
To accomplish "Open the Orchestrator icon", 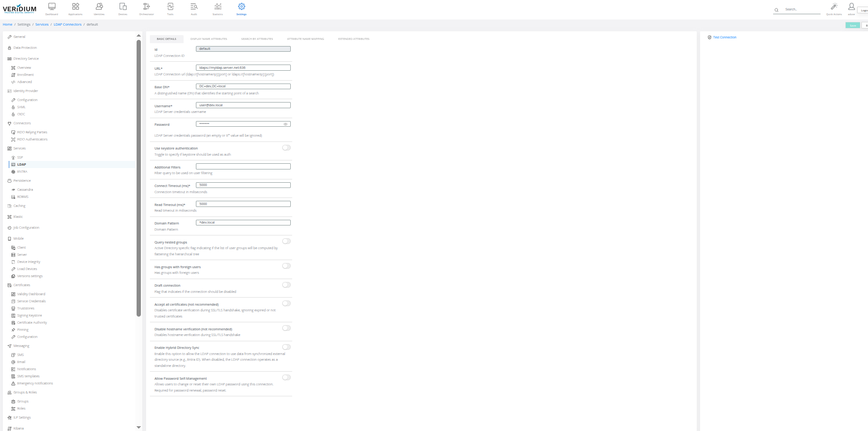I will (147, 7).
